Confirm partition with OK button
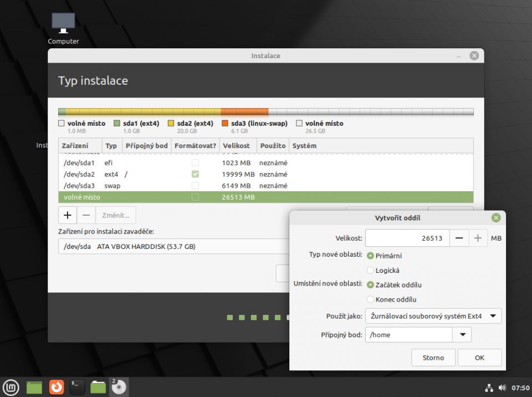The height and width of the screenshot is (397, 532). point(479,358)
